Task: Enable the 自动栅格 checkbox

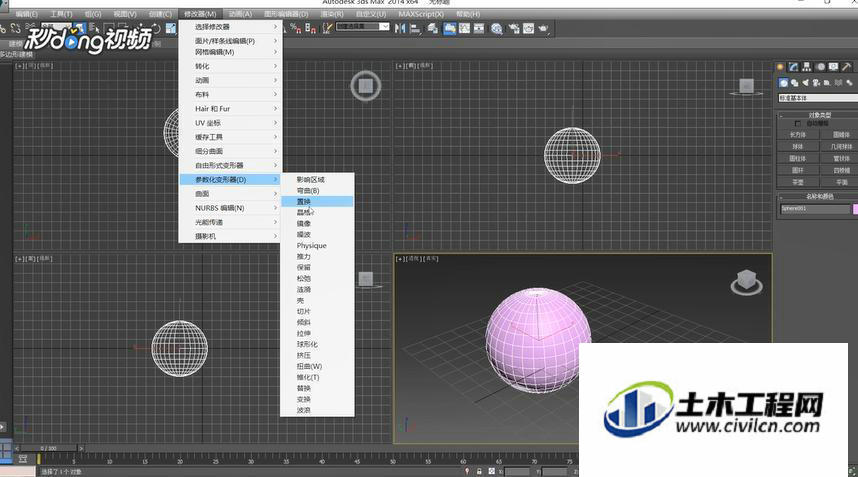Action: (x=797, y=124)
